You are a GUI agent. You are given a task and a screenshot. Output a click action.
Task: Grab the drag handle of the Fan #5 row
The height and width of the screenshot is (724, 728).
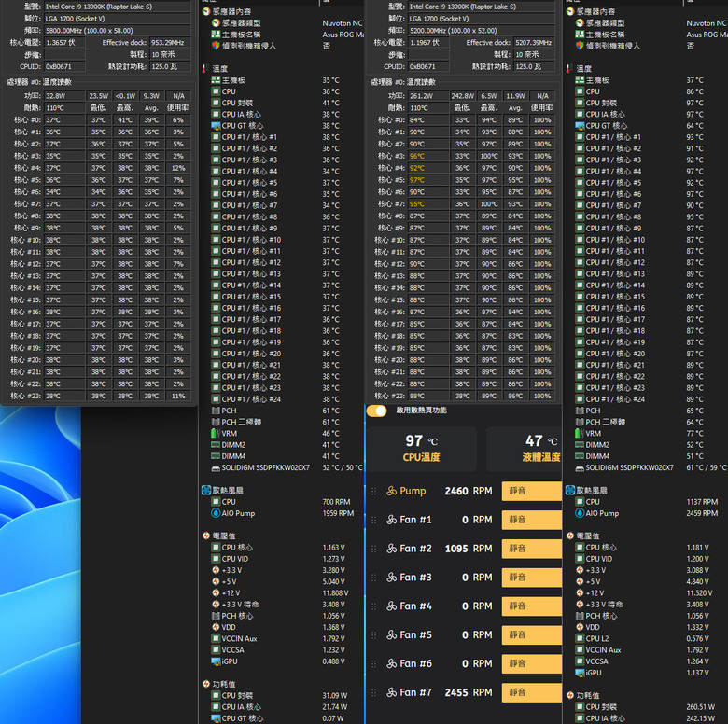(373, 634)
